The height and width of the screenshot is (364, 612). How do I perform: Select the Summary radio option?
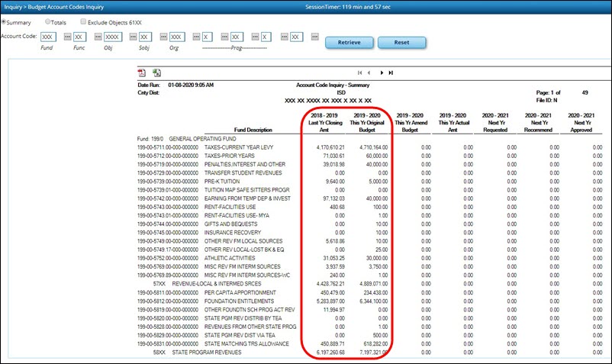tap(4, 22)
